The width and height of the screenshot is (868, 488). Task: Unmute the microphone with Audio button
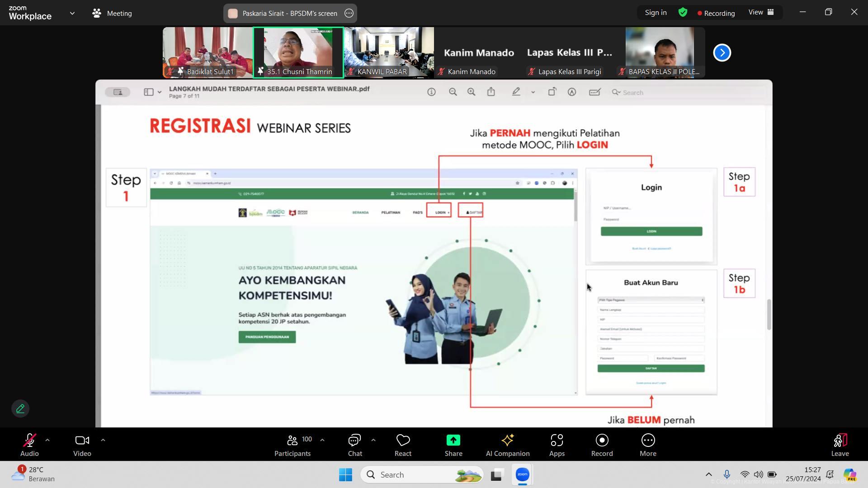pyautogui.click(x=29, y=445)
